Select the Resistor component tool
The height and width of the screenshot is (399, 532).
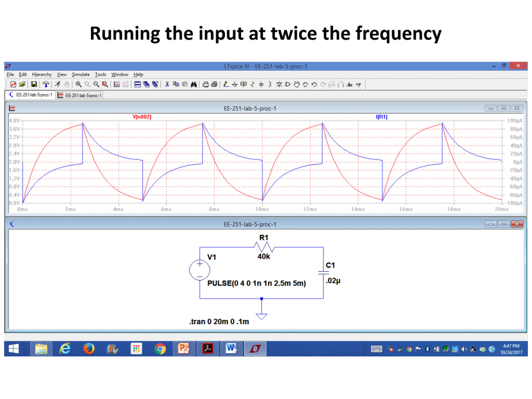point(252,84)
